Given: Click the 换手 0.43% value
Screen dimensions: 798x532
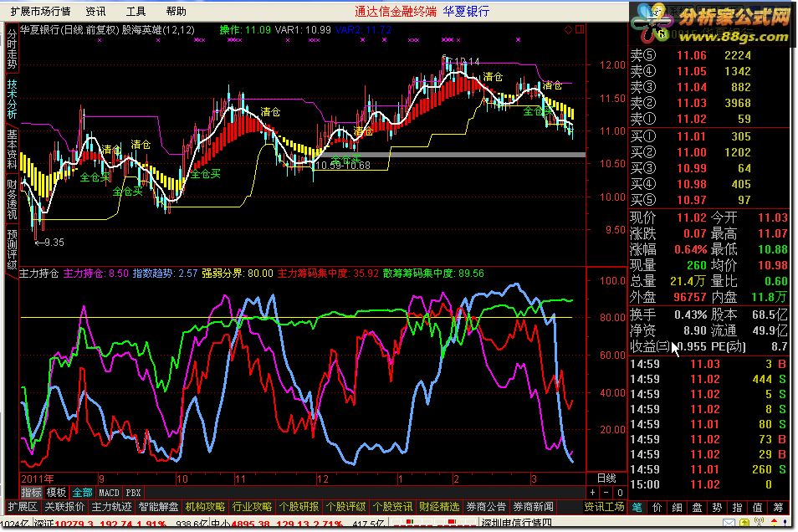Looking at the screenshot, I should [x=691, y=315].
